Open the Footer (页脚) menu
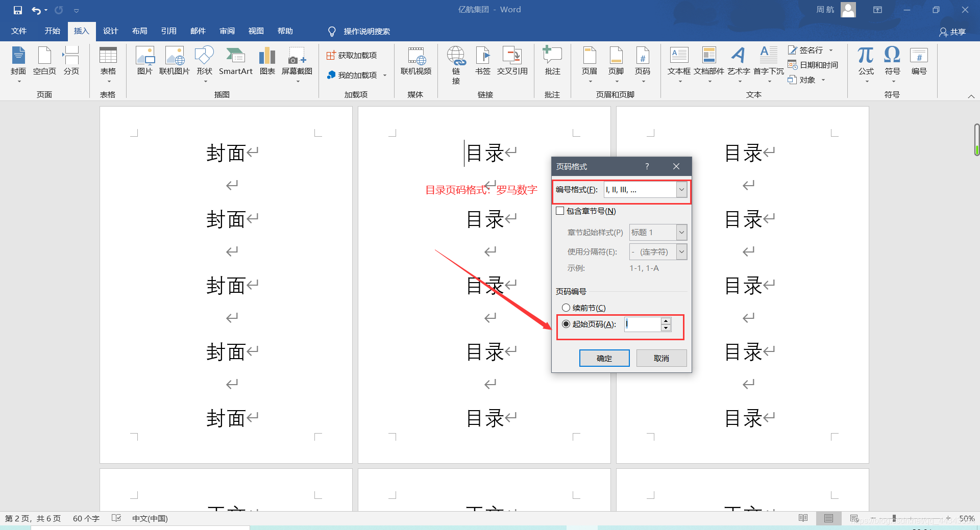 [616, 64]
